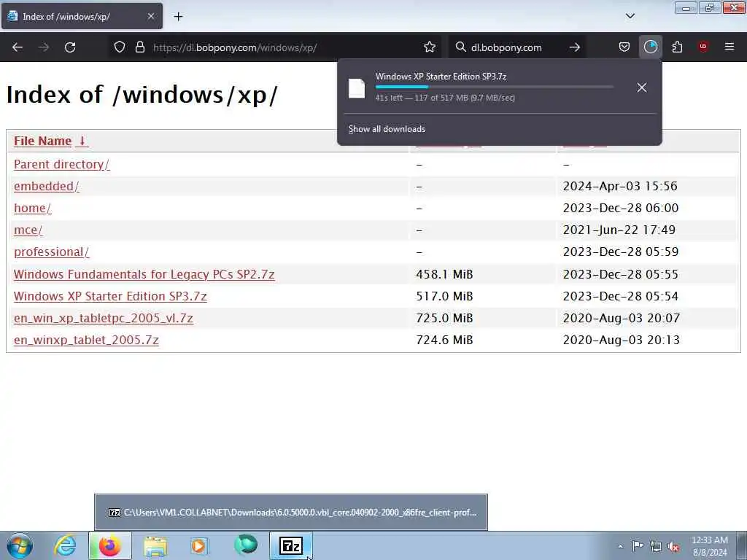The height and width of the screenshot is (560, 747).
Task: Bookmark this page with the star
Action: [x=429, y=47]
